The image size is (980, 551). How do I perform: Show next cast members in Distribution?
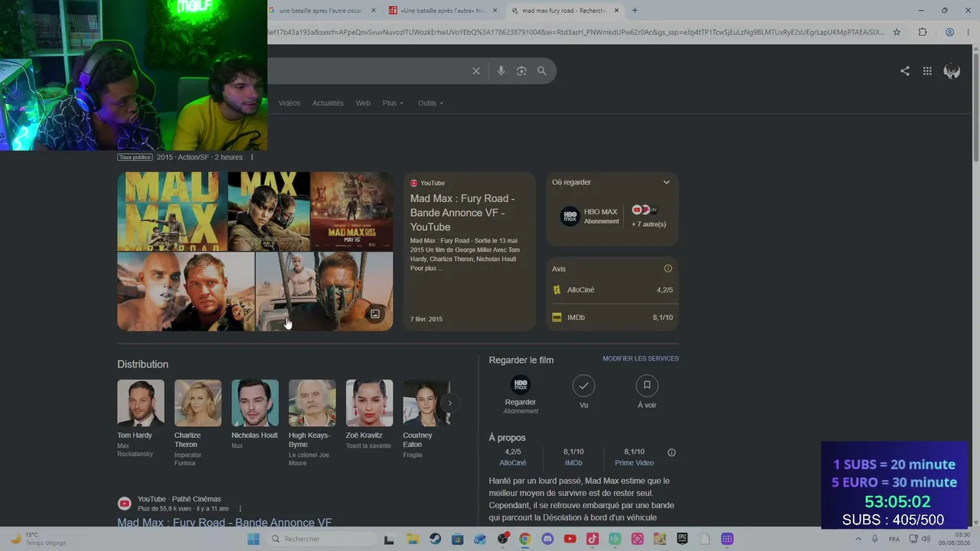[450, 403]
